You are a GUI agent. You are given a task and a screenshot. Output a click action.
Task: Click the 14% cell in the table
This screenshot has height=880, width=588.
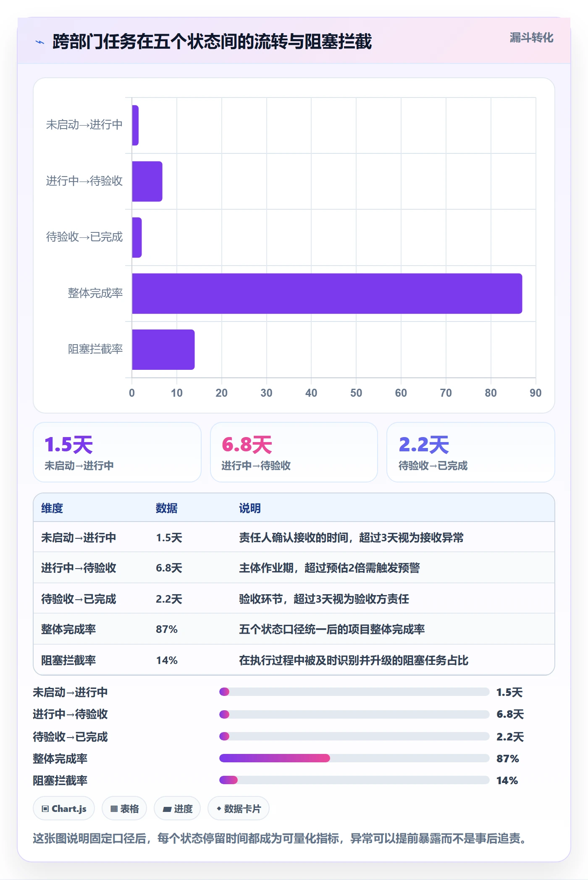click(167, 660)
